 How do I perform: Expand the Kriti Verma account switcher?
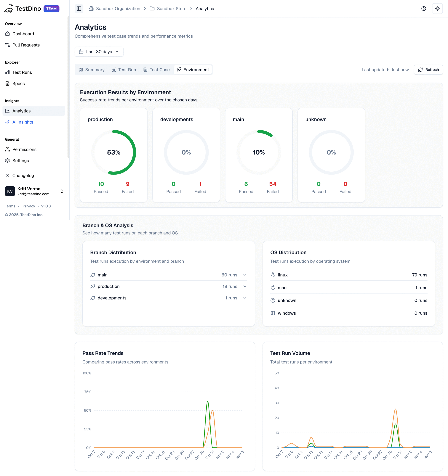tap(62, 191)
